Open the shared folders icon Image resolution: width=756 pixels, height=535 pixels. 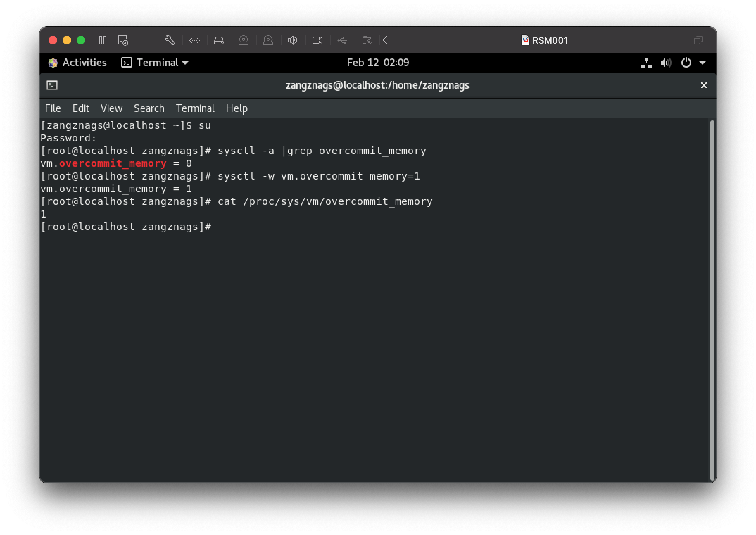[367, 40]
